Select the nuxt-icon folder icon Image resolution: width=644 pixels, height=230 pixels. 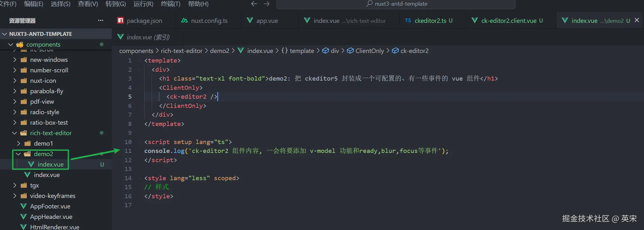(23, 81)
